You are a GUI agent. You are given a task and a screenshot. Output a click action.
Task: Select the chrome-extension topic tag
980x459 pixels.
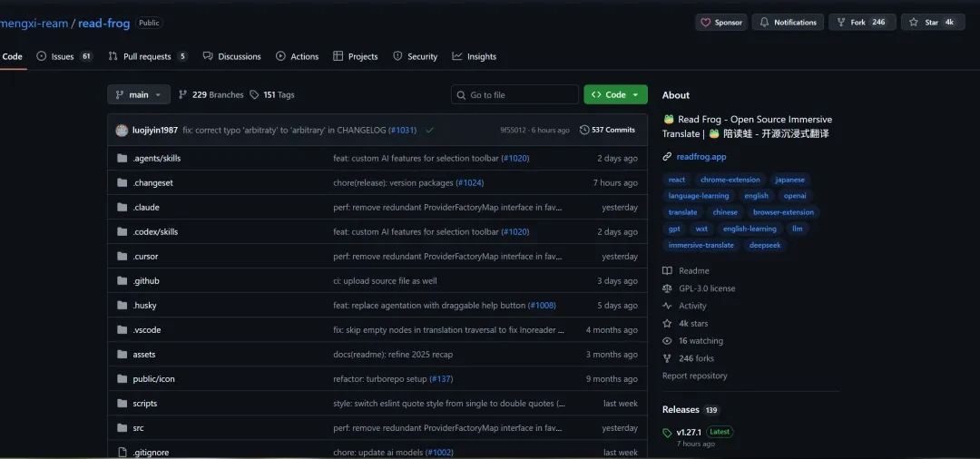[x=730, y=180]
